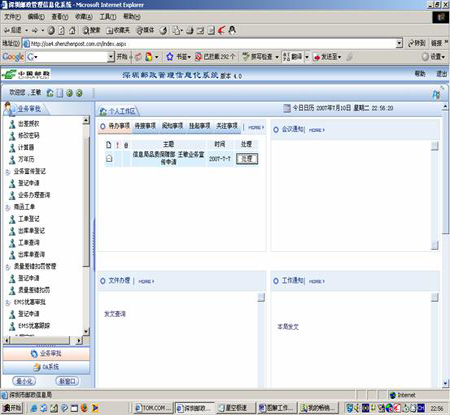Select the OA系统 module button
The image size is (450, 415).
click(46, 367)
